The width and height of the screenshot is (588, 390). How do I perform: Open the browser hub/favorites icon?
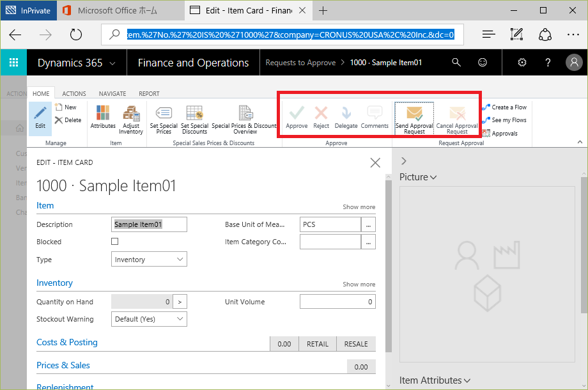click(x=489, y=35)
